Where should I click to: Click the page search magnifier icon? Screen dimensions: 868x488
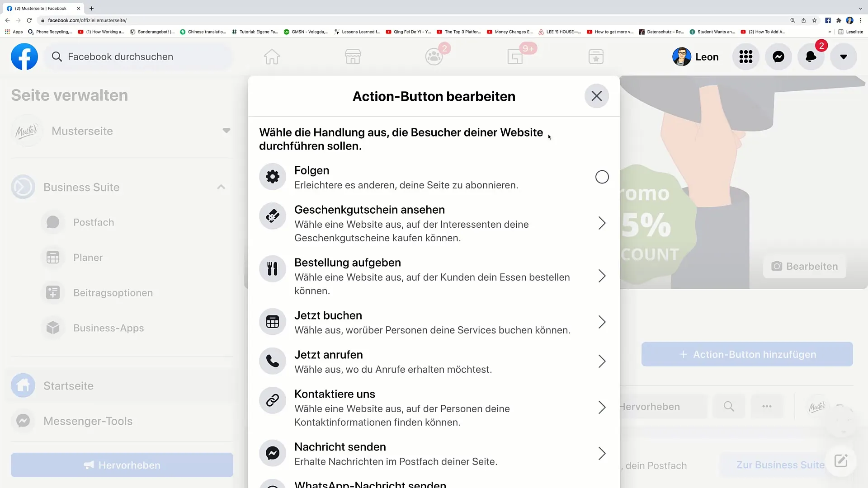coord(729,406)
